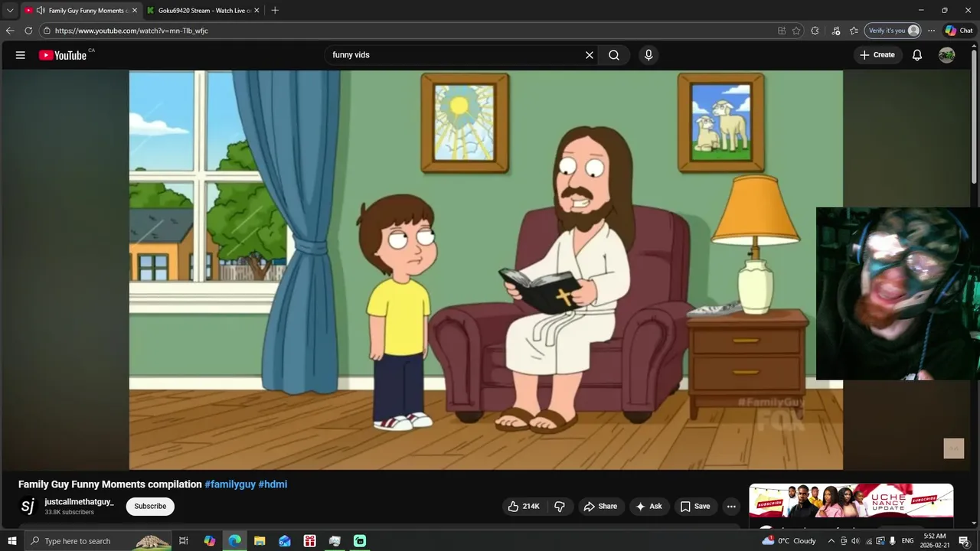Open justcallmethatguy_ channel avatar
The width and height of the screenshot is (980, 551).
pos(28,507)
